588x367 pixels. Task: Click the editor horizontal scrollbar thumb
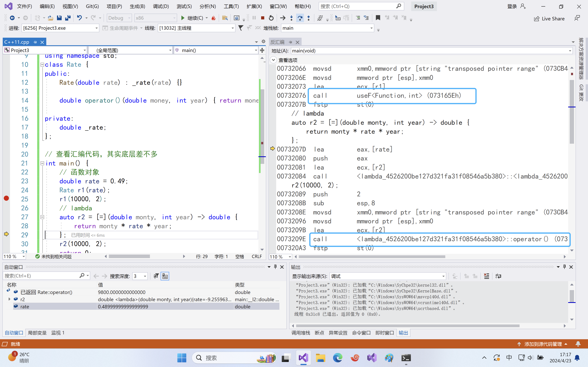click(129, 256)
